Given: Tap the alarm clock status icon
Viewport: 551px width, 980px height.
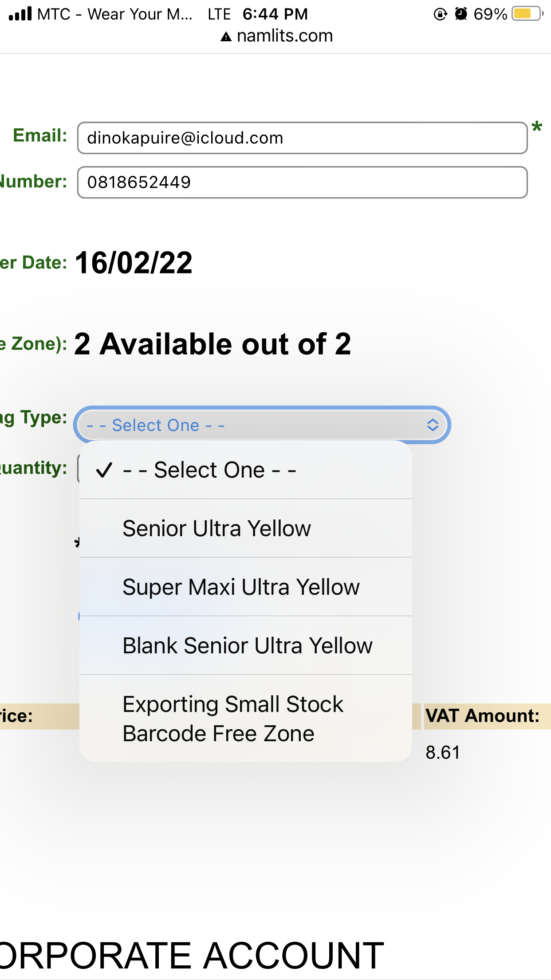Looking at the screenshot, I should (461, 14).
